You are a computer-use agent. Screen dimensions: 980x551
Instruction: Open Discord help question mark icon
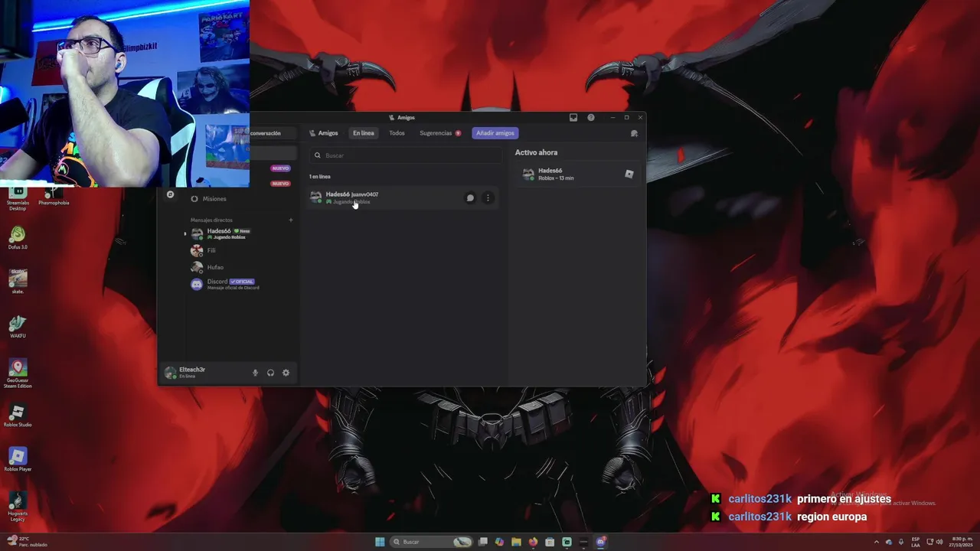591,118
